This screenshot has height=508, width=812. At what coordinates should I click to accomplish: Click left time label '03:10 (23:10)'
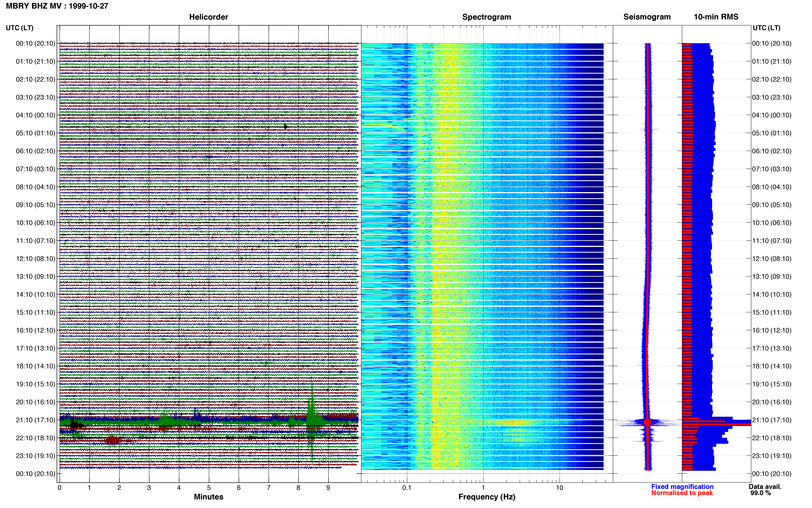pyautogui.click(x=36, y=97)
